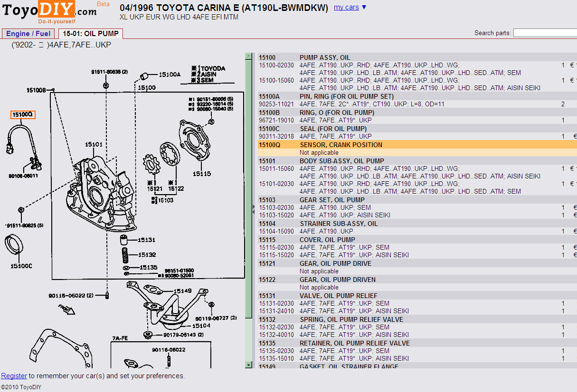Click part number 15131-24010
Image resolution: width=577 pixels, height=392 pixels.
click(276, 311)
